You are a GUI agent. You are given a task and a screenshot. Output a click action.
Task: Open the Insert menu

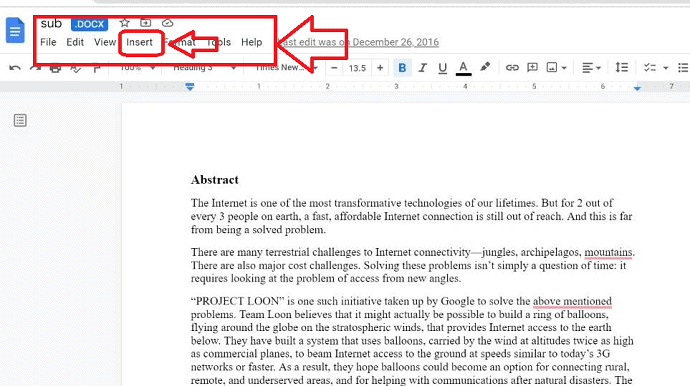[139, 42]
